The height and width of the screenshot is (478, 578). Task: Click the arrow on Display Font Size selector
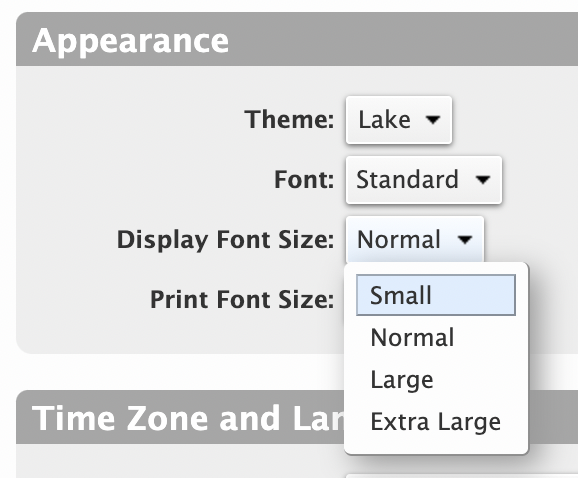click(x=464, y=240)
